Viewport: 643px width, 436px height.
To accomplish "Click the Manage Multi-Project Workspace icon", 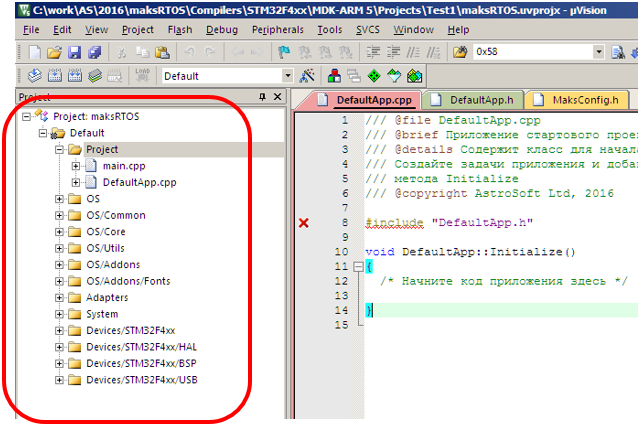I will pyautogui.click(x=354, y=76).
